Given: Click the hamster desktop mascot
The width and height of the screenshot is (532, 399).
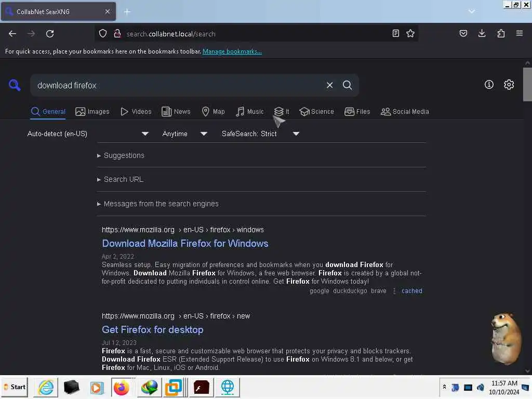Looking at the screenshot, I should click(507, 339).
